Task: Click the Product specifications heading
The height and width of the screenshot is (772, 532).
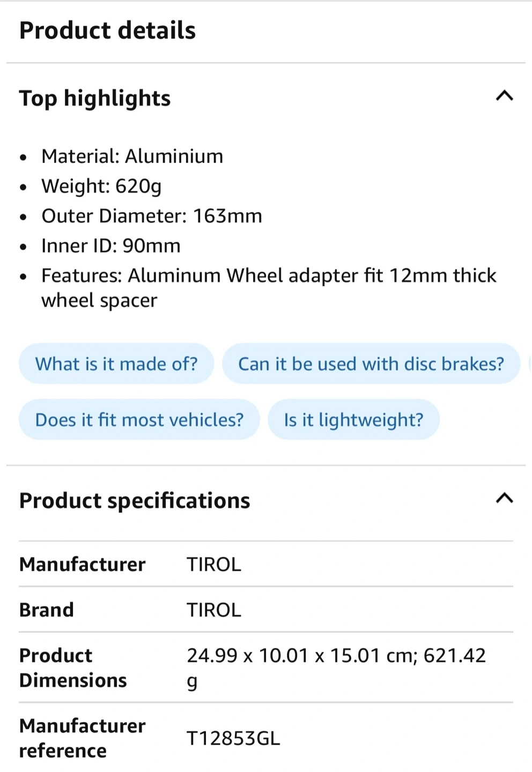Action: (135, 501)
